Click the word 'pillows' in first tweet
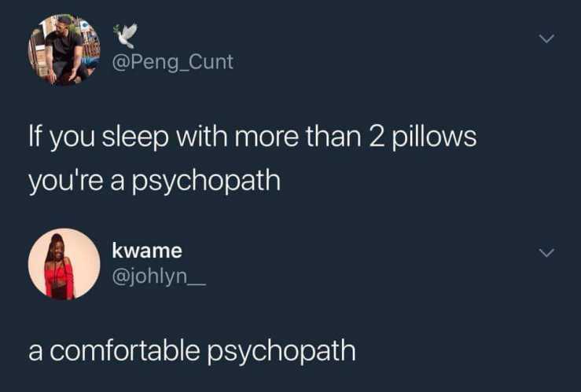 click(434, 137)
